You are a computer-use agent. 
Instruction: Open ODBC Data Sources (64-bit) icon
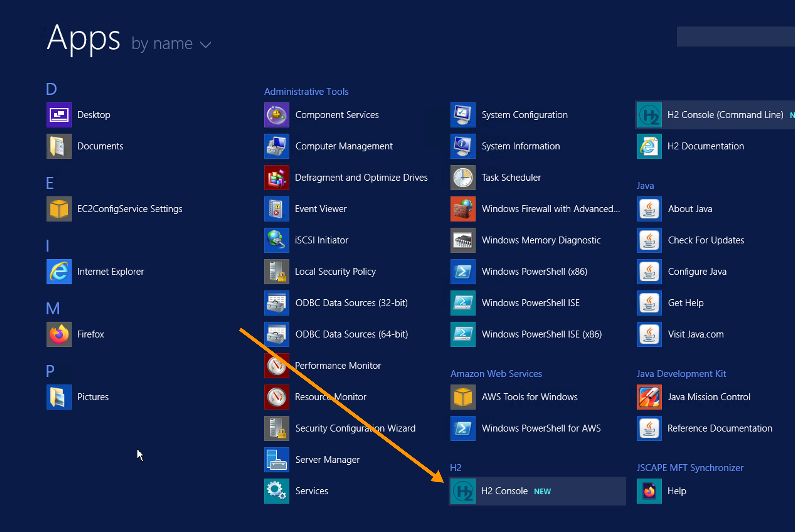[x=276, y=334]
